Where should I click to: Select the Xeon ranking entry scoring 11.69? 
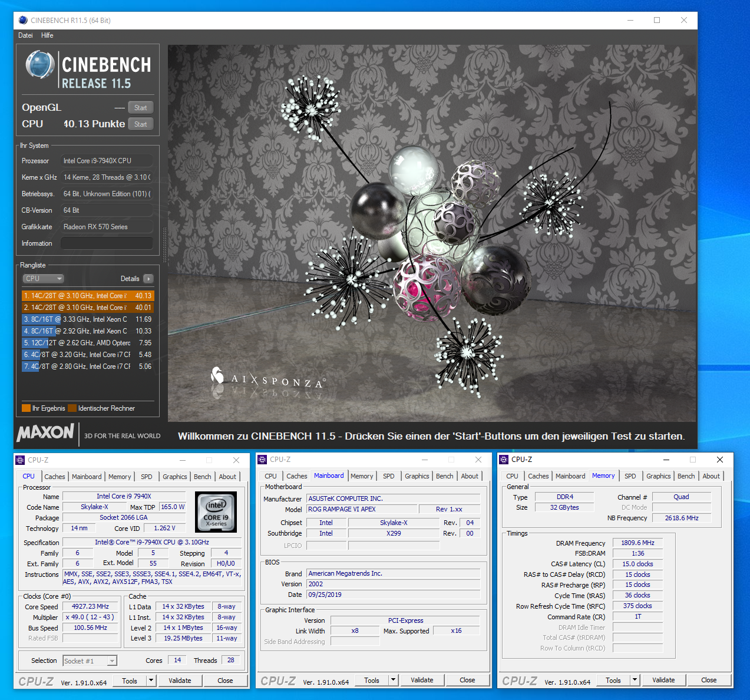pyautogui.click(x=88, y=319)
